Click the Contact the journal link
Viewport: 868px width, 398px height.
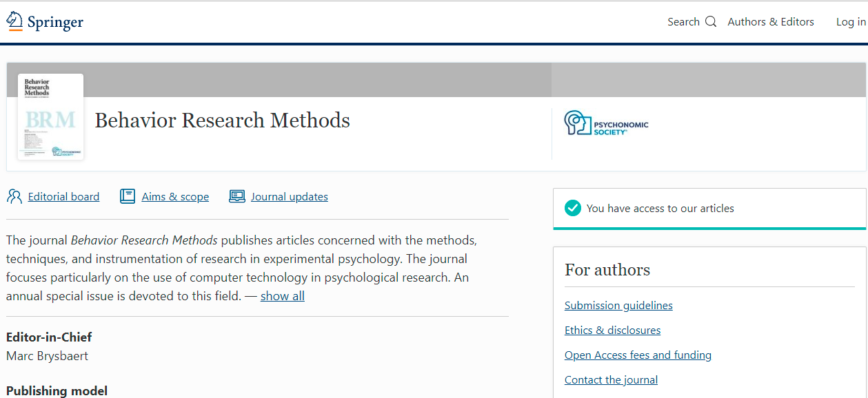point(611,380)
